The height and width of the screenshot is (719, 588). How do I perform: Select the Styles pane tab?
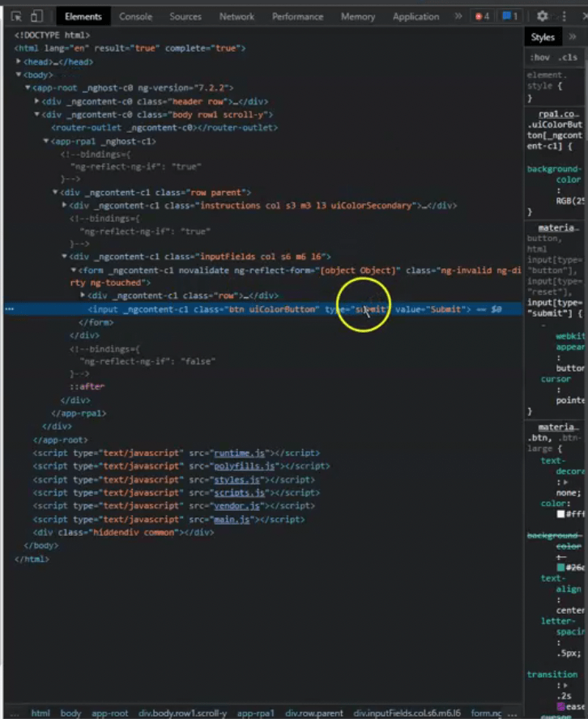click(543, 37)
